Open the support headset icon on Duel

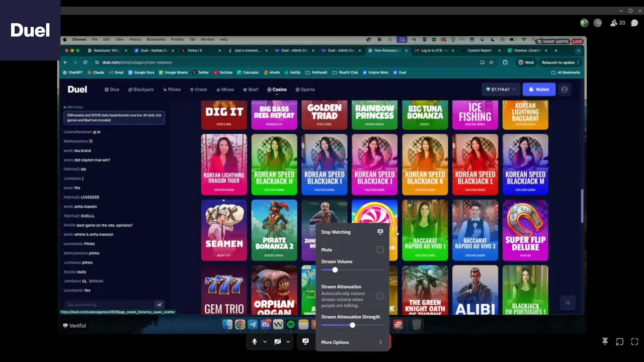[568, 303]
